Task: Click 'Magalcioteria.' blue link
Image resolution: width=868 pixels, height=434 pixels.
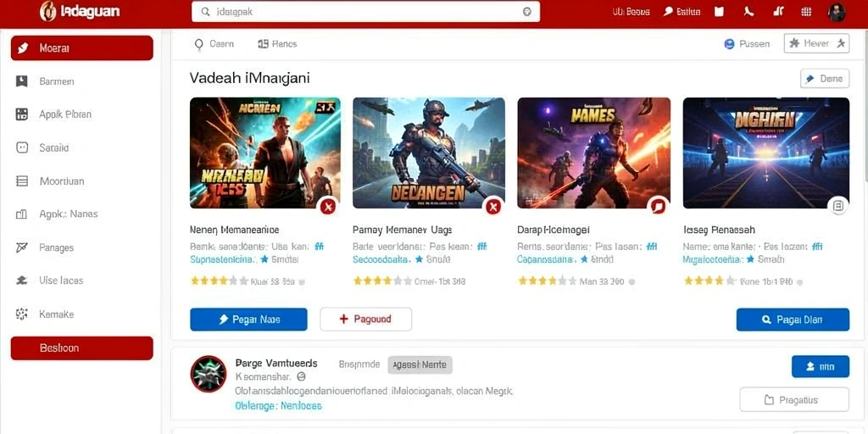Action: [714, 259]
